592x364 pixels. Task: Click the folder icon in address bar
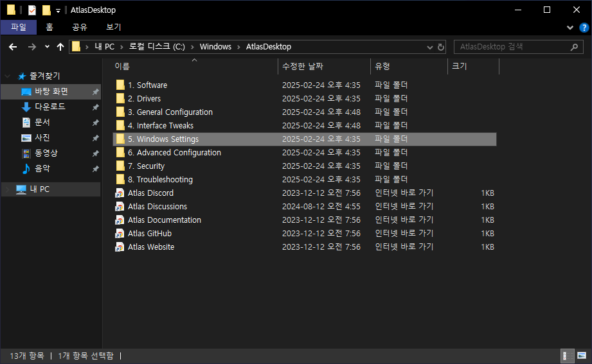(76, 47)
